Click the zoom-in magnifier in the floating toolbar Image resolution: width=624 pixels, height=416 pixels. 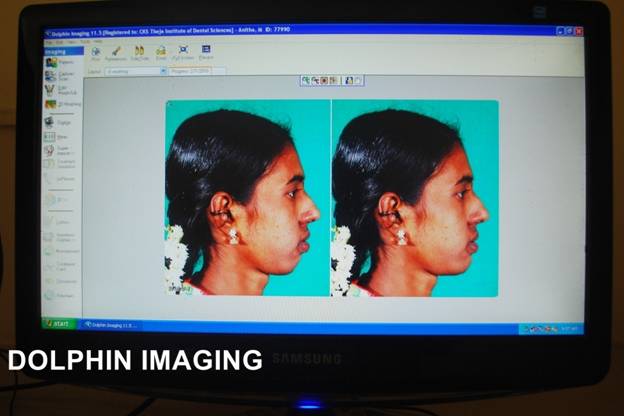click(306, 81)
